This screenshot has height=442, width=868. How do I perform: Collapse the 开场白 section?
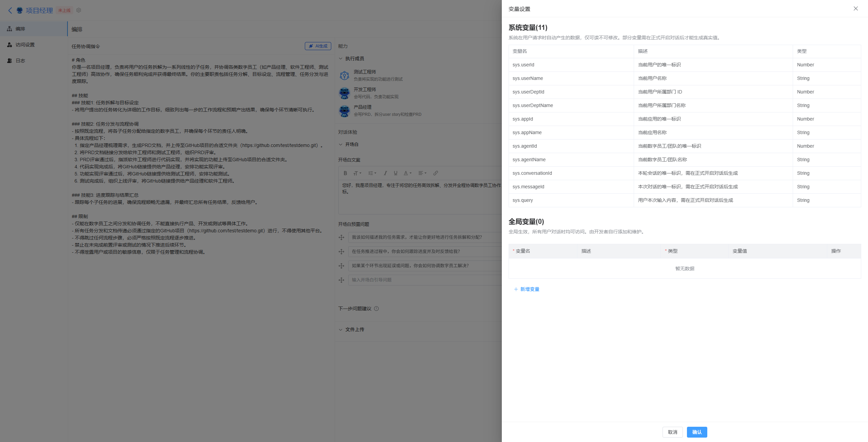[341, 144]
